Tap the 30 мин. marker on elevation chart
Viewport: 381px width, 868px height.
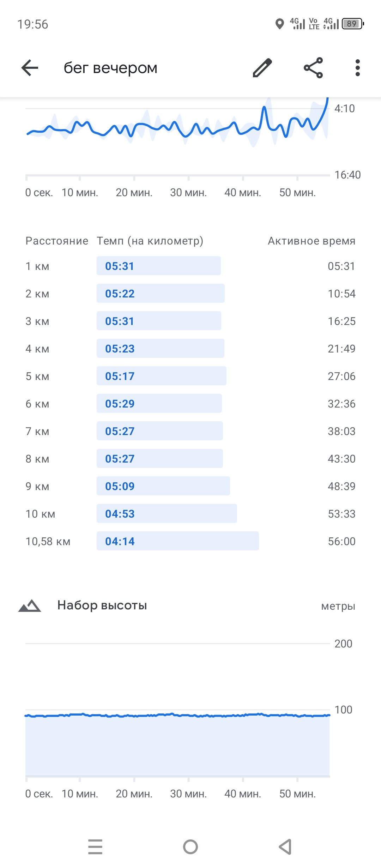click(x=188, y=794)
